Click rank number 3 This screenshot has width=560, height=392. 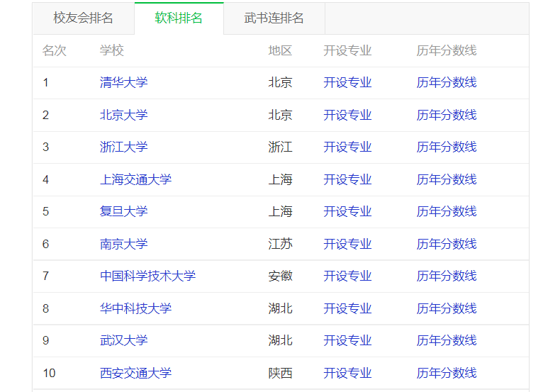pos(45,147)
